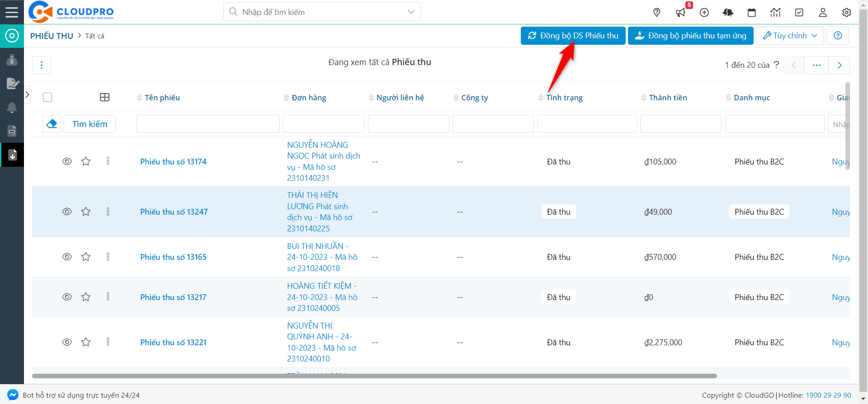Sort by Công ty column header
The width and height of the screenshot is (868, 404).
(471, 98)
